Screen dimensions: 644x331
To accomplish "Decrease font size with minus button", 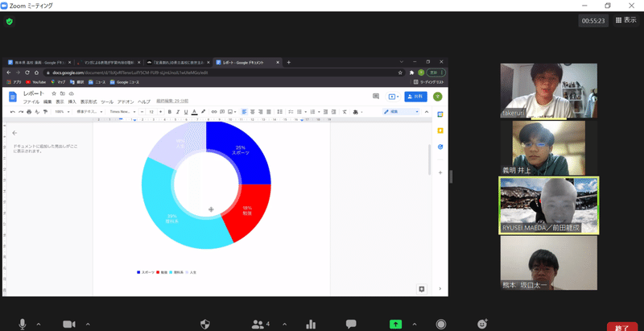I will (x=142, y=112).
